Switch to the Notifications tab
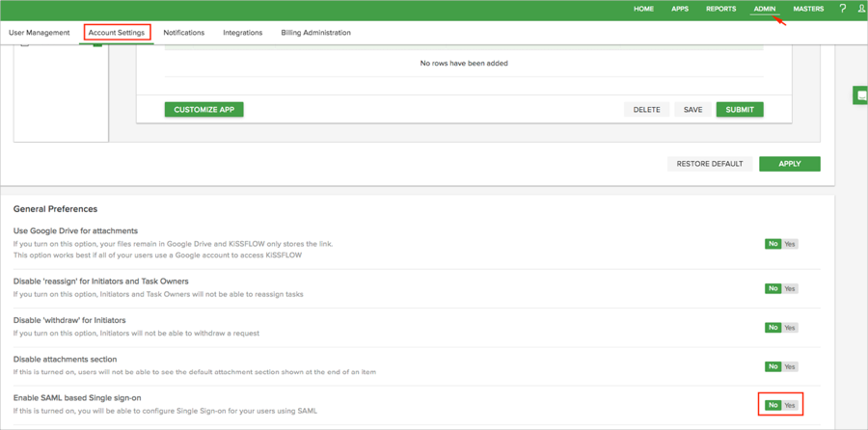The height and width of the screenshot is (430, 868). 183,33
